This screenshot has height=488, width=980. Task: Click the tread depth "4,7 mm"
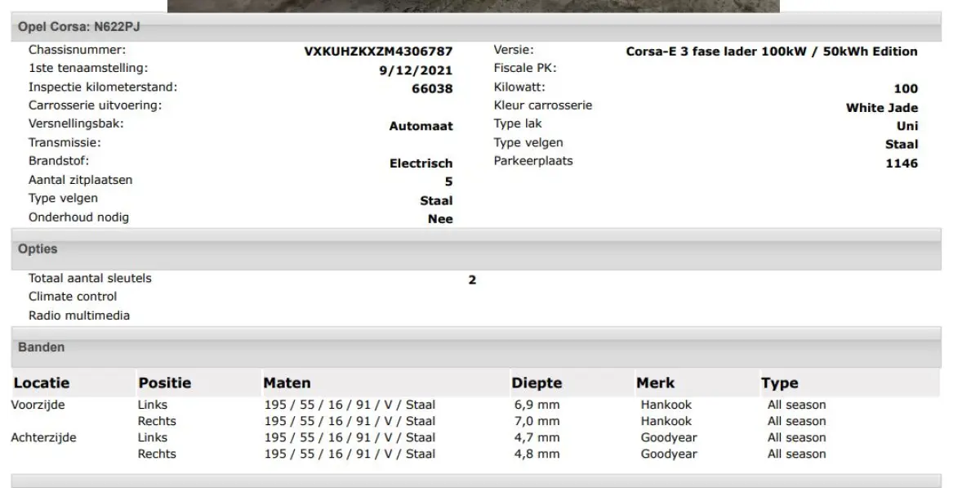click(537, 437)
